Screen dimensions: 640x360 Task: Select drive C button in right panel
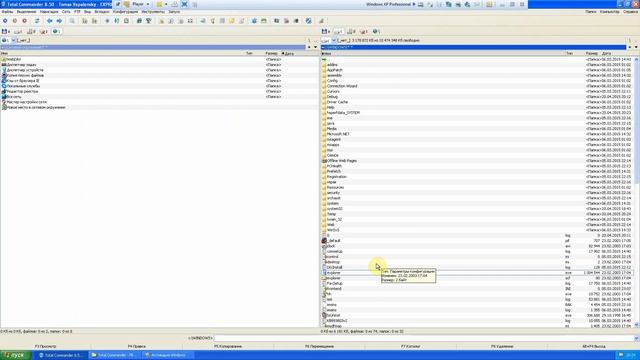(x=338, y=31)
